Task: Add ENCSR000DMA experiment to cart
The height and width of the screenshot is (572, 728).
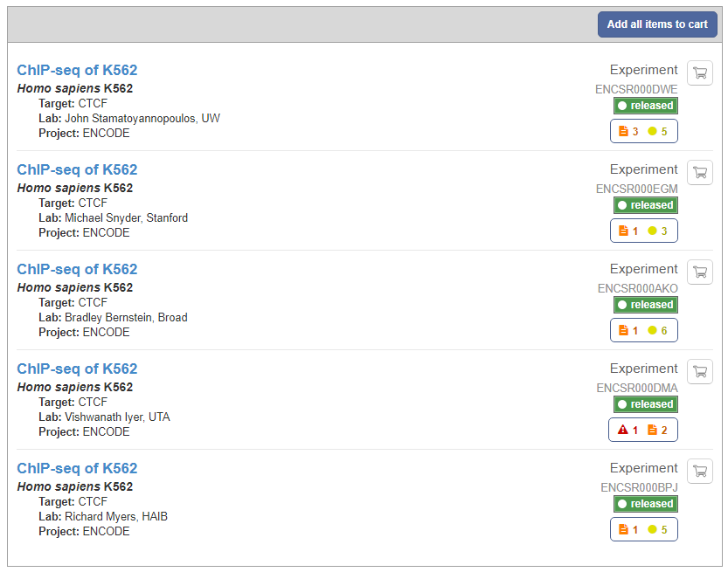Action: click(x=700, y=372)
